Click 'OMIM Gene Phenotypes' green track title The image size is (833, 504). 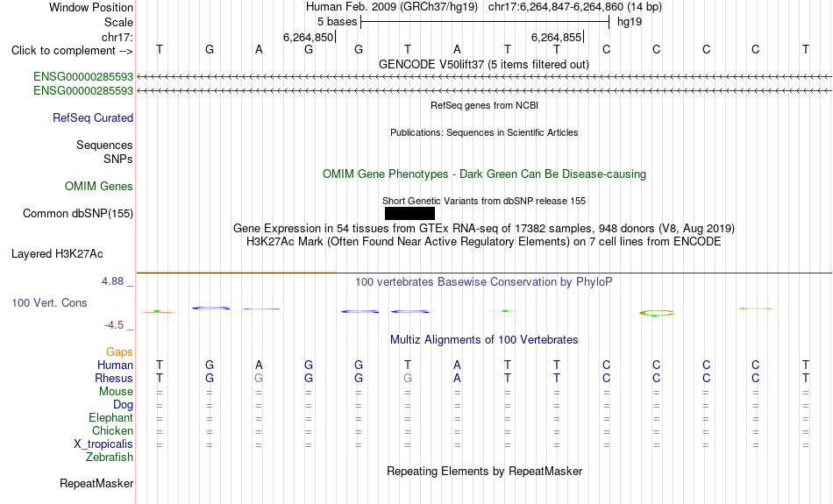point(484,174)
